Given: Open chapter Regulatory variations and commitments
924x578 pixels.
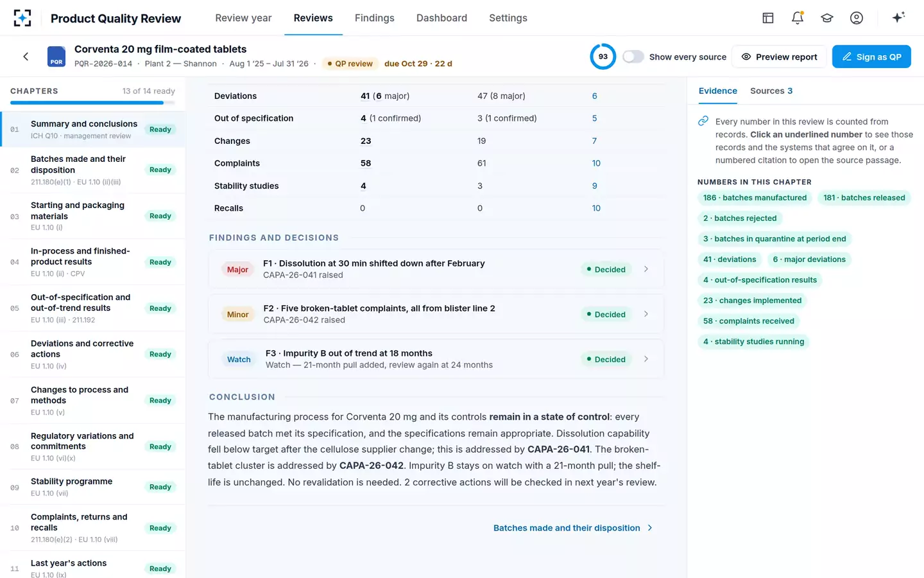Looking at the screenshot, I should tap(92, 446).
